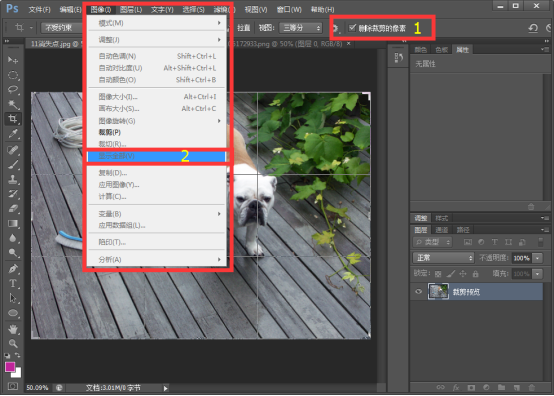This screenshot has width=554, height=396.
Task: Select the Crop tool in toolbar
Action: point(13,119)
